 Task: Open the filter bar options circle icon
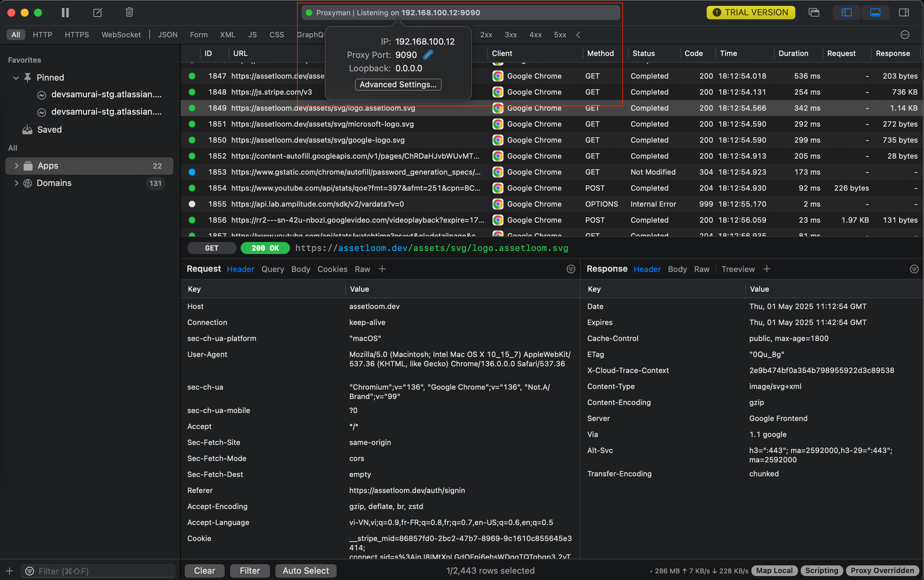905,35
